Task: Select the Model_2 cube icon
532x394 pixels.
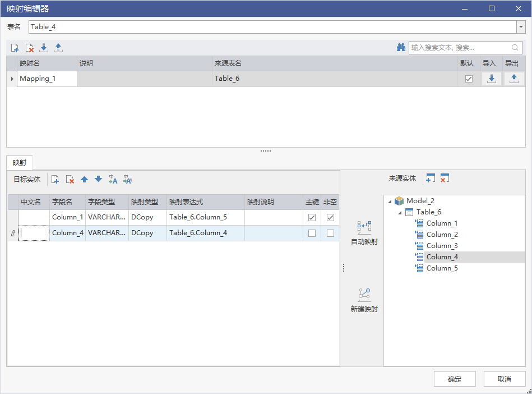Action: pyautogui.click(x=399, y=201)
